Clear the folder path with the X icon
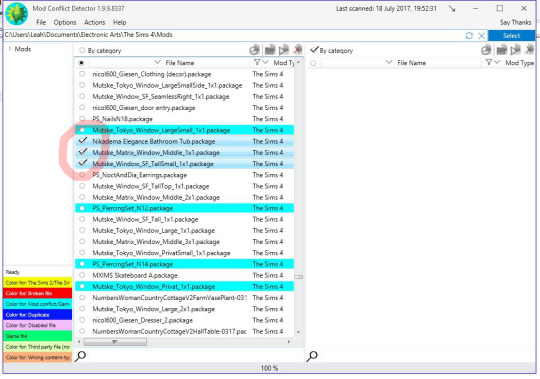 481,35
